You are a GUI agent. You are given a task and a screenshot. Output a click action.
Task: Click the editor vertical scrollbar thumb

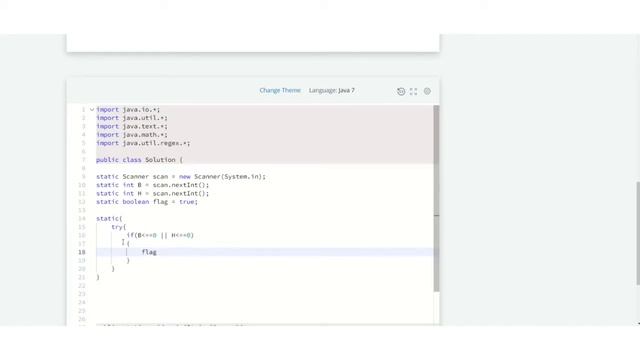coord(436,198)
